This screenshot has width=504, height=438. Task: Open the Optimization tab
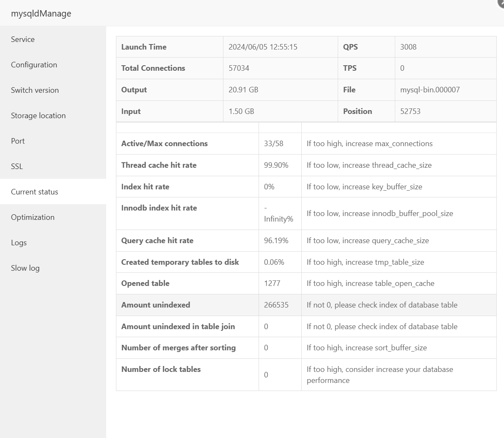click(x=33, y=217)
